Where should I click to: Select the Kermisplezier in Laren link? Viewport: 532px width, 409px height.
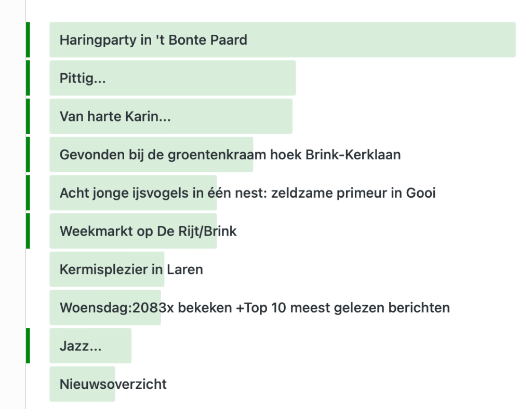(x=131, y=270)
